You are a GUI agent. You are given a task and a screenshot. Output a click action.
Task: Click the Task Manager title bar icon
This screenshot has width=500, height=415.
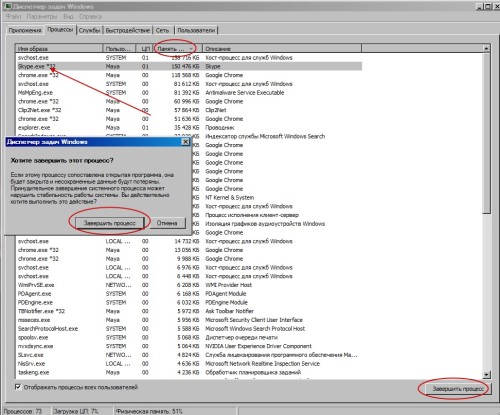(8, 6)
